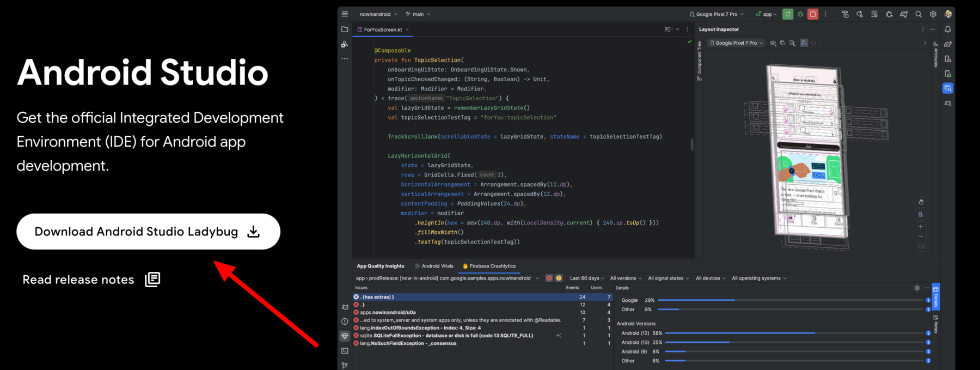Stop the running app with the red stop button
The image size is (980, 370).
click(x=813, y=14)
